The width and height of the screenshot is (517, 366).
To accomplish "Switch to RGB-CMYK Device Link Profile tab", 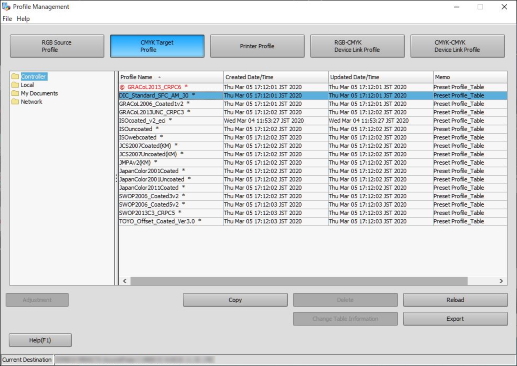I will click(x=357, y=46).
